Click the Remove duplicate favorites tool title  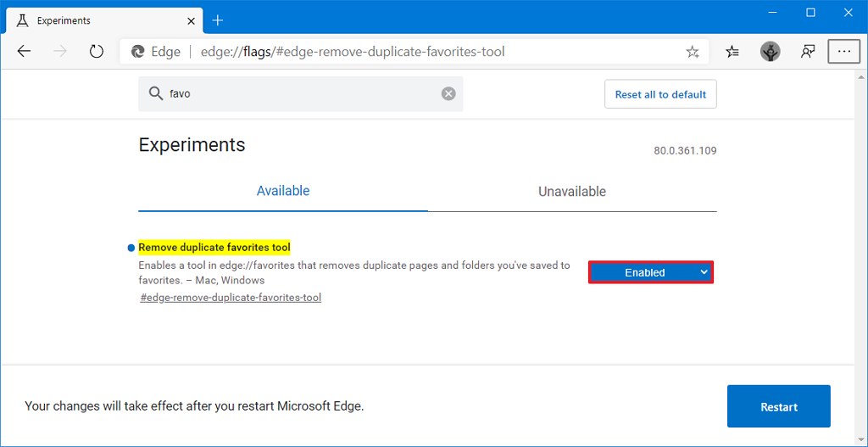click(x=214, y=247)
